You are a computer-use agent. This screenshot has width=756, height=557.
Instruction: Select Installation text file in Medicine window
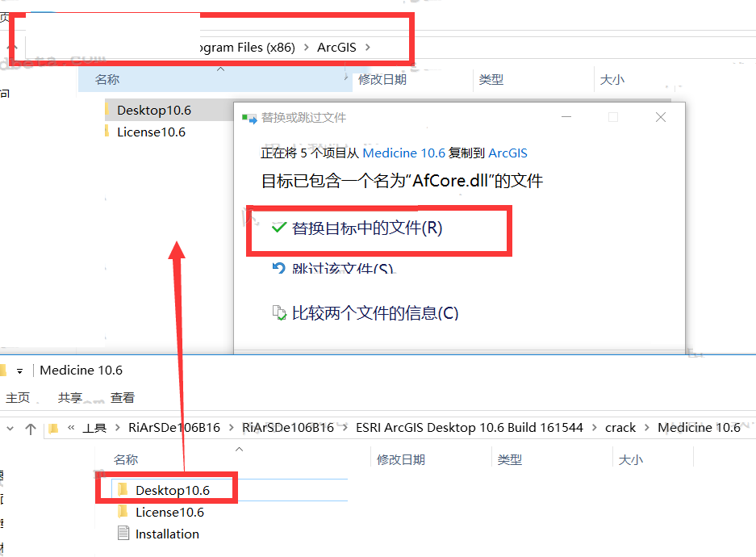pyautogui.click(x=167, y=534)
